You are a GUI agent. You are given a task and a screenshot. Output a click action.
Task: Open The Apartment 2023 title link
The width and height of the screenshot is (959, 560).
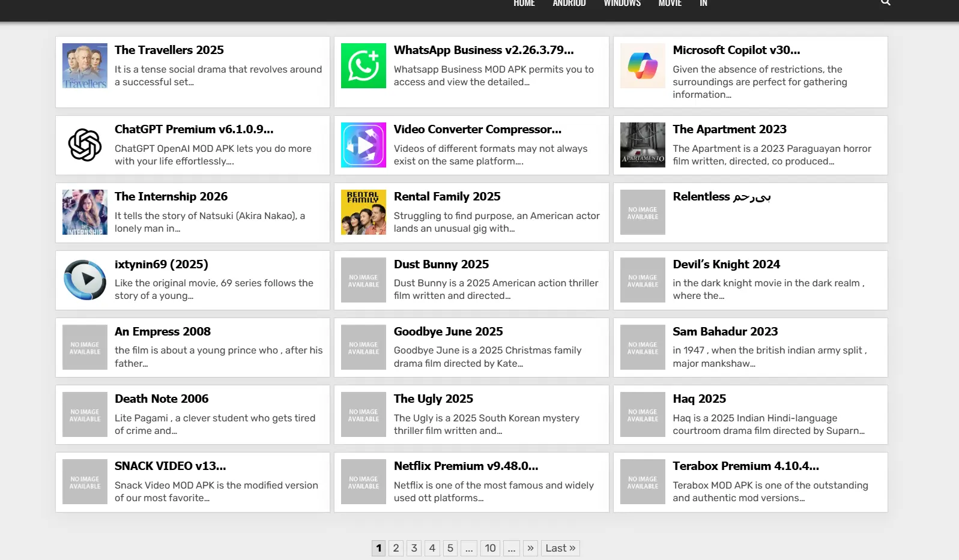pyautogui.click(x=730, y=129)
